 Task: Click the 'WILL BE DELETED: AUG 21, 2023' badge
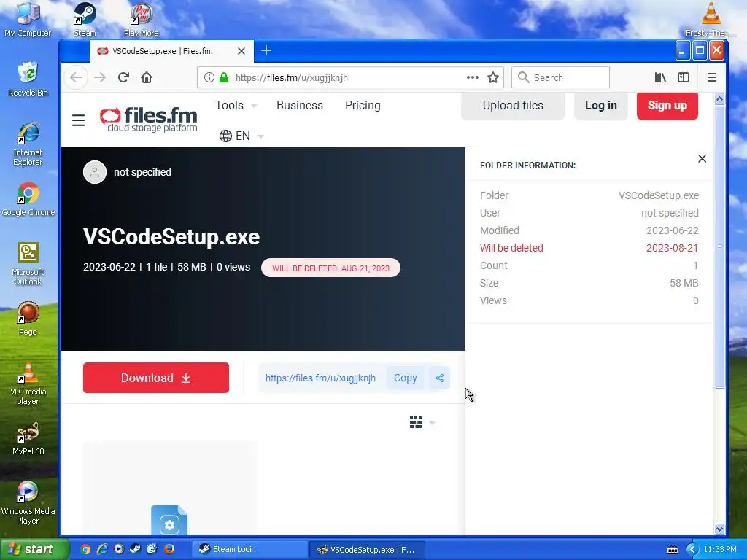tap(330, 268)
